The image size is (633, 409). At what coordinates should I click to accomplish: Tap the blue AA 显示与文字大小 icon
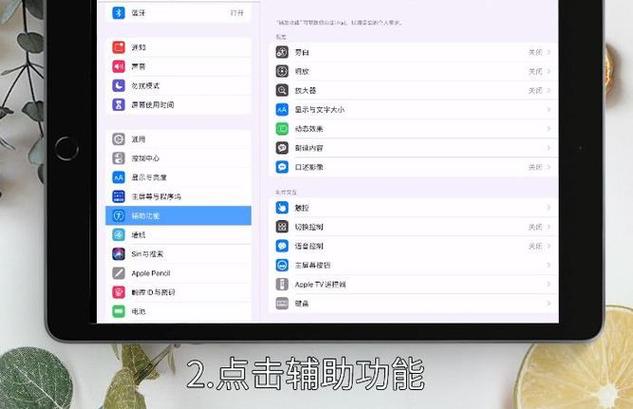(x=282, y=109)
